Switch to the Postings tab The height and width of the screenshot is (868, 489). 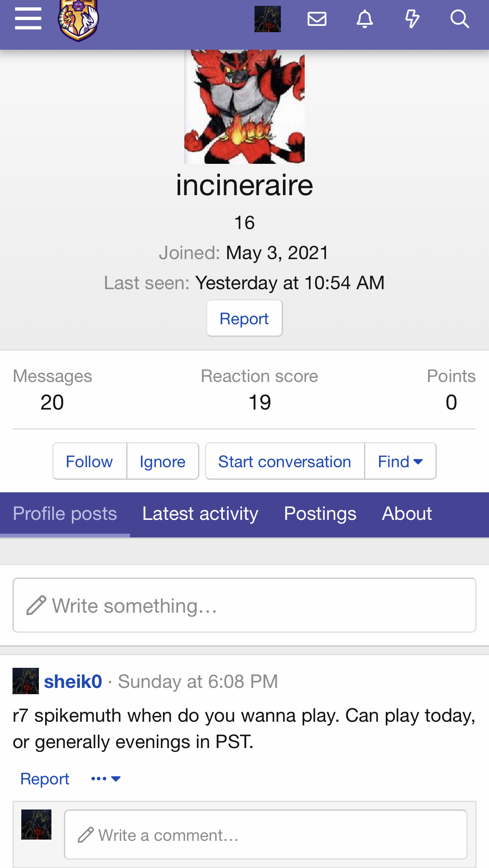[x=320, y=514]
